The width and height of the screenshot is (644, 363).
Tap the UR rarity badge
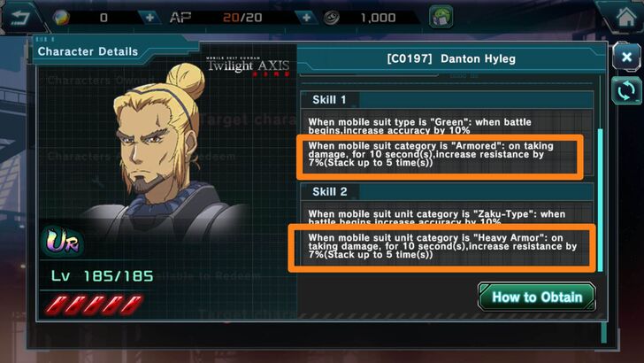point(63,242)
